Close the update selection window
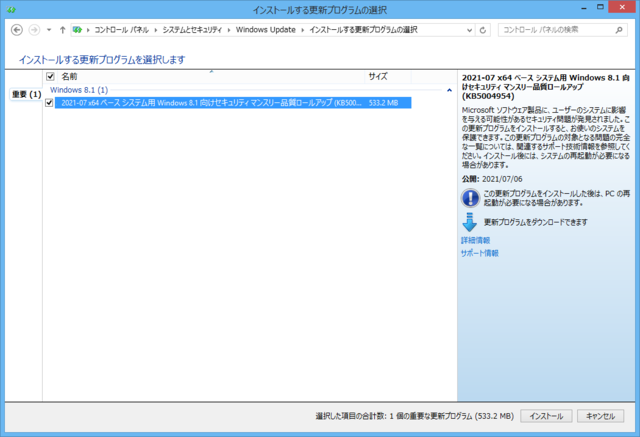 [622, 7]
